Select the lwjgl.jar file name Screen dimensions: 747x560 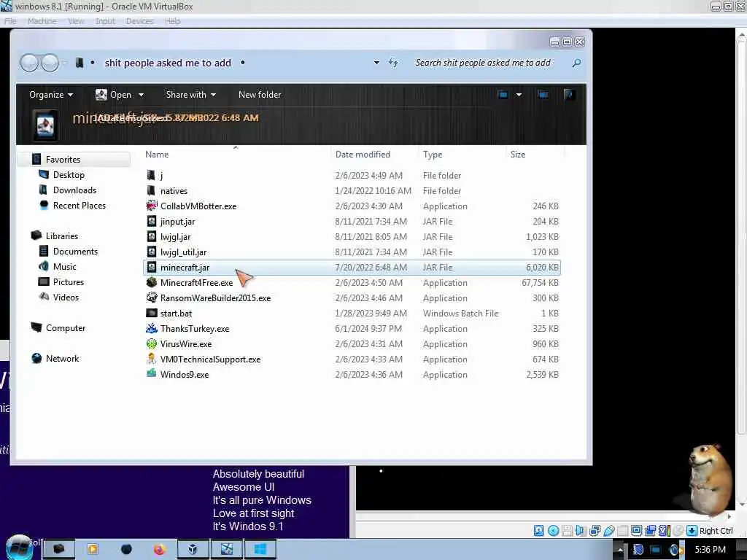coord(175,237)
